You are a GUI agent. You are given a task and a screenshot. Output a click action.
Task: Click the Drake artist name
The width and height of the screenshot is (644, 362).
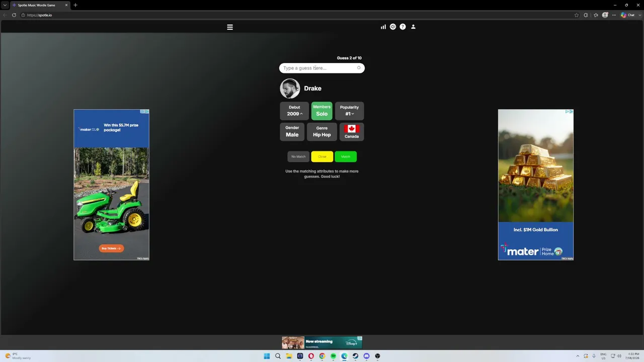coord(312,88)
